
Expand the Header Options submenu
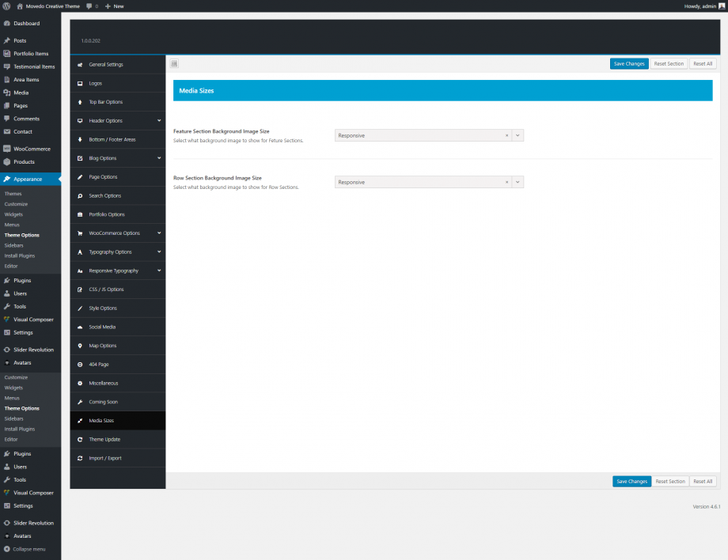tap(159, 121)
